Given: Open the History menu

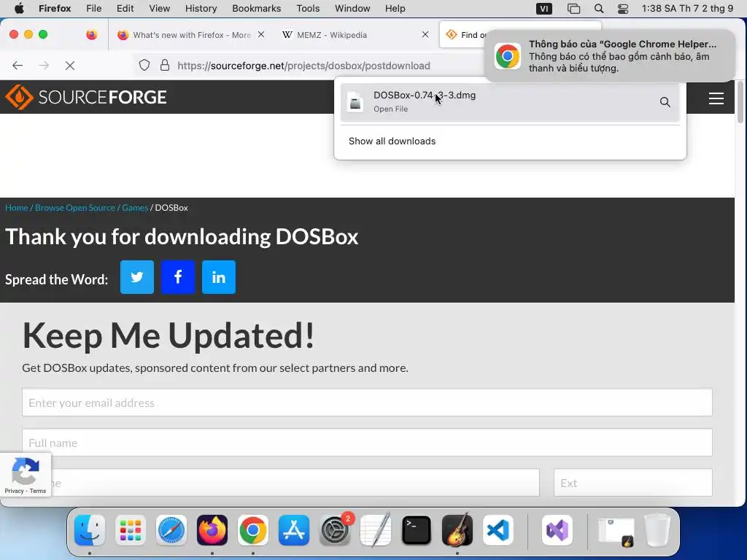Looking at the screenshot, I should pyautogui.click(x=201, y=9).
